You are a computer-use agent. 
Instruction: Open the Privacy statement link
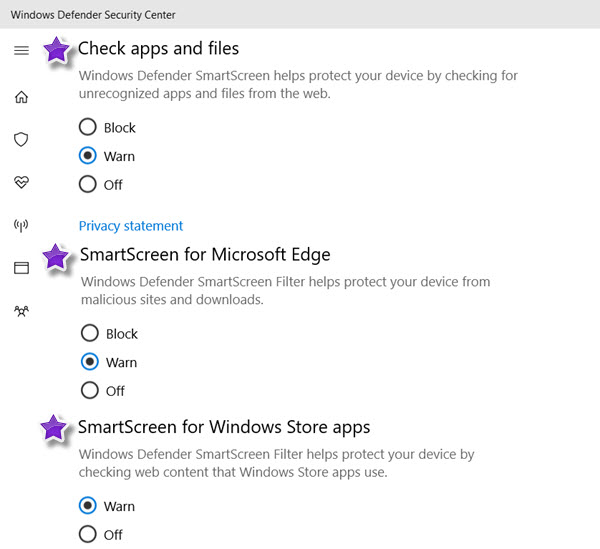[x=131, y=226]
